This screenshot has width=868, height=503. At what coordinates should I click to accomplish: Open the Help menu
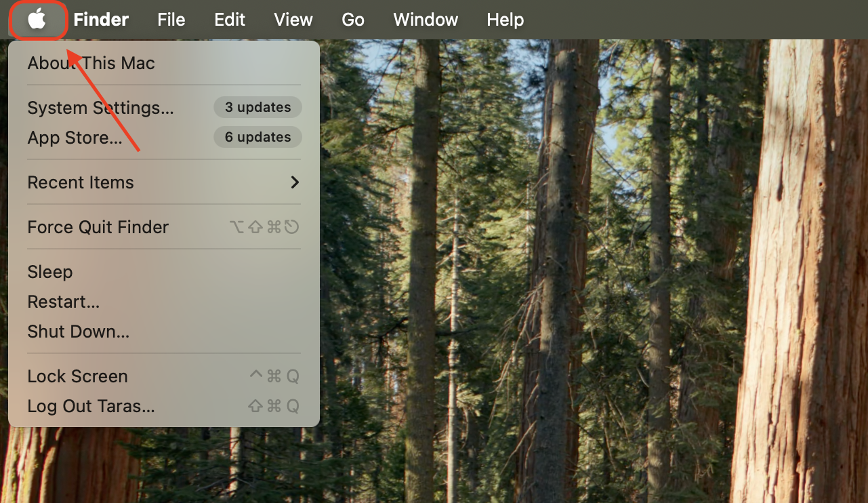point(504,19)
